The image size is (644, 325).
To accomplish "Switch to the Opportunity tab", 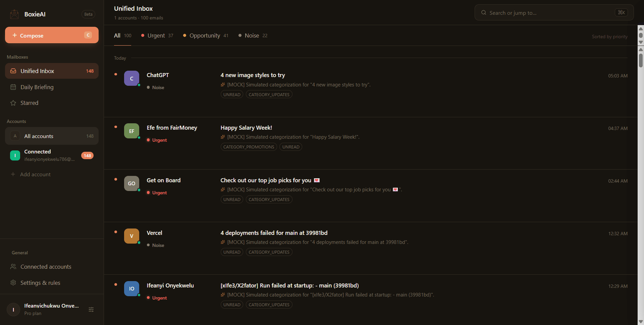I will tap(206, 36).
